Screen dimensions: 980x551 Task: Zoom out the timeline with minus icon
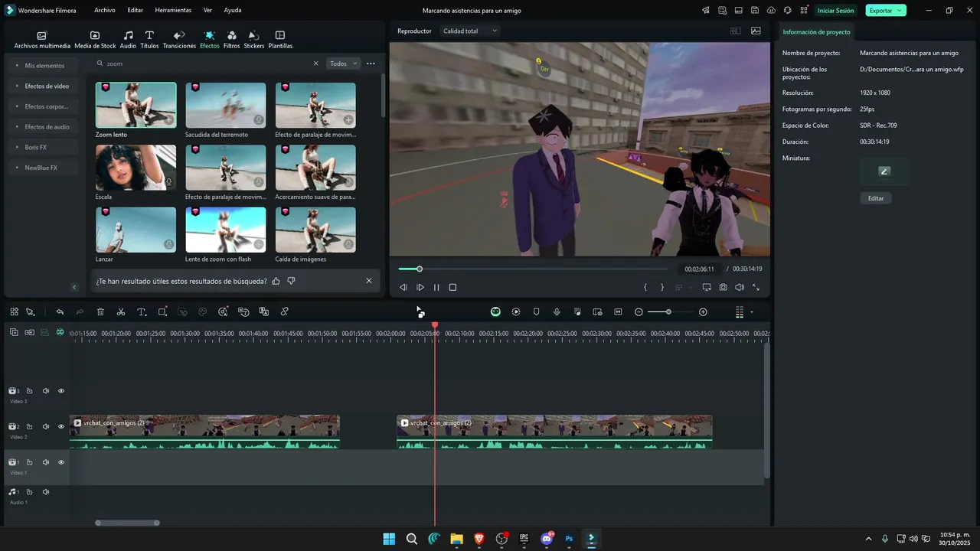click(639, 312)
